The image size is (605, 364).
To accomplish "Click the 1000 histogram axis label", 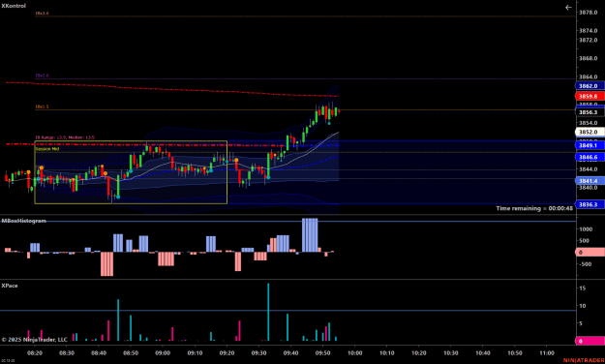I will (586, 228).
